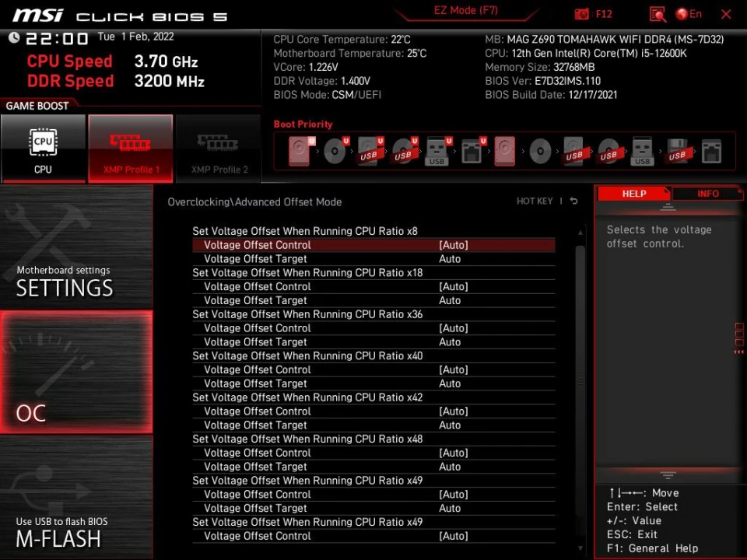Select the UEFI CD/DVD drive boot device
The height and width of the screenshot is (560, 747).
[336, 152]
